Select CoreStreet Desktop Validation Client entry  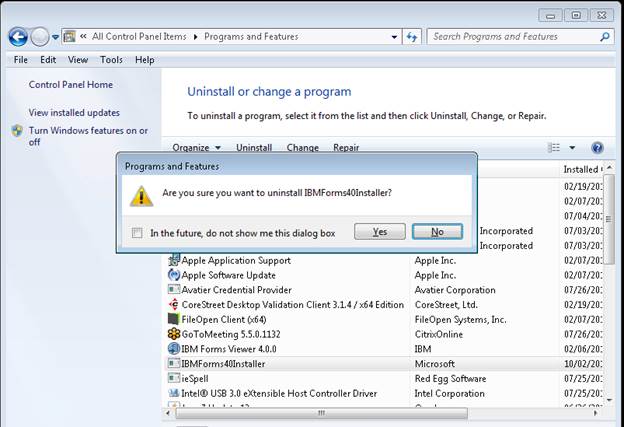292,305
